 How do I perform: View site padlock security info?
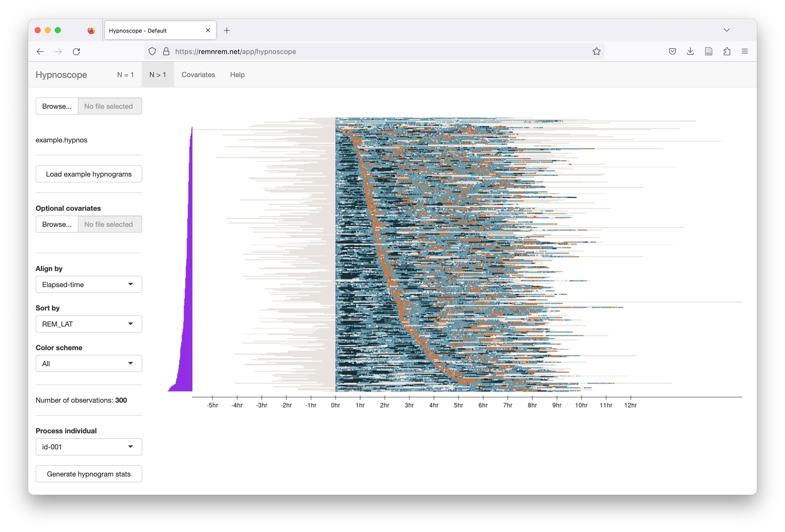coord(166,51)
